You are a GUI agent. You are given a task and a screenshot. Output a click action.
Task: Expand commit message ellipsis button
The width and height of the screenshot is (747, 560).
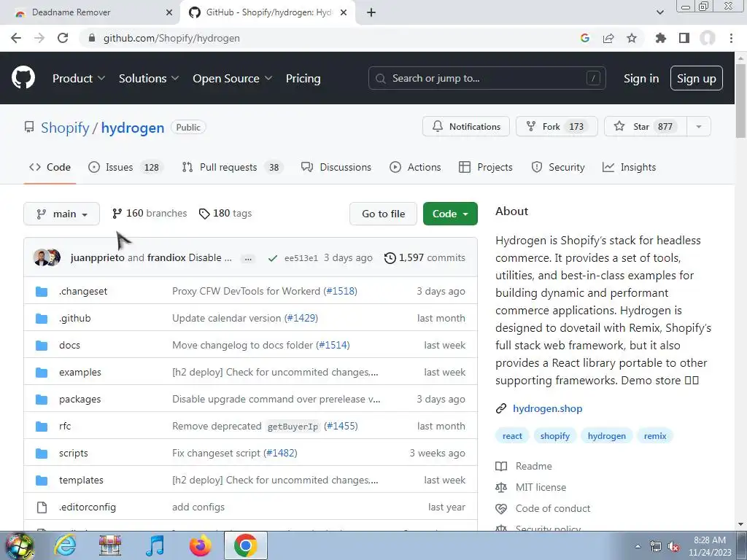pyautogui.click(x=248, y=259)
